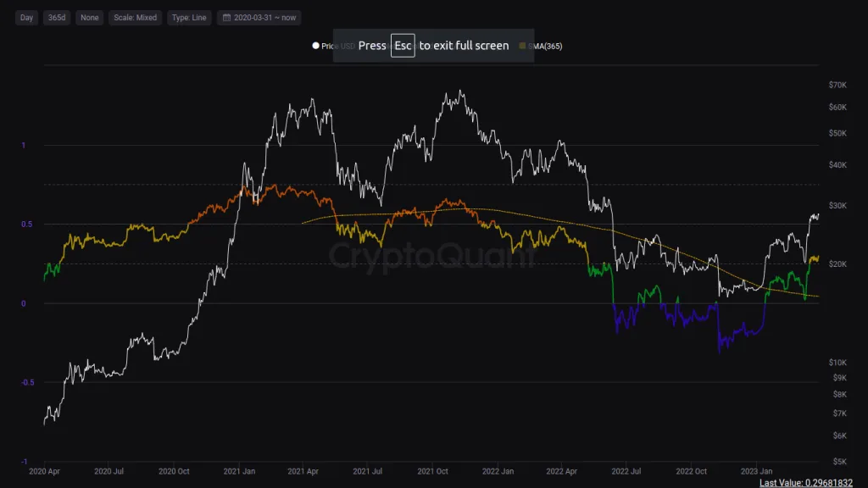Click the Esc button to exit full screen

tap(403, 45)
